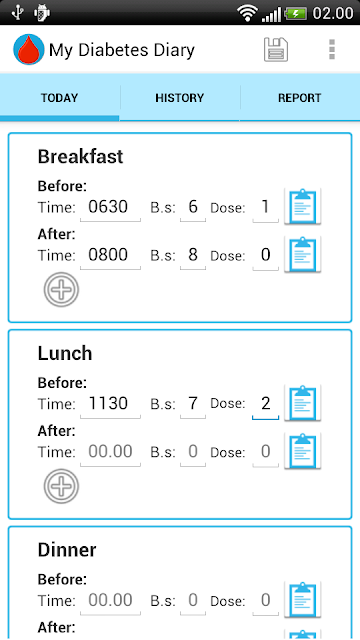Edit Breakfast After blood sugar value 8
The image size is (360, 640).
tap(193, 256)
